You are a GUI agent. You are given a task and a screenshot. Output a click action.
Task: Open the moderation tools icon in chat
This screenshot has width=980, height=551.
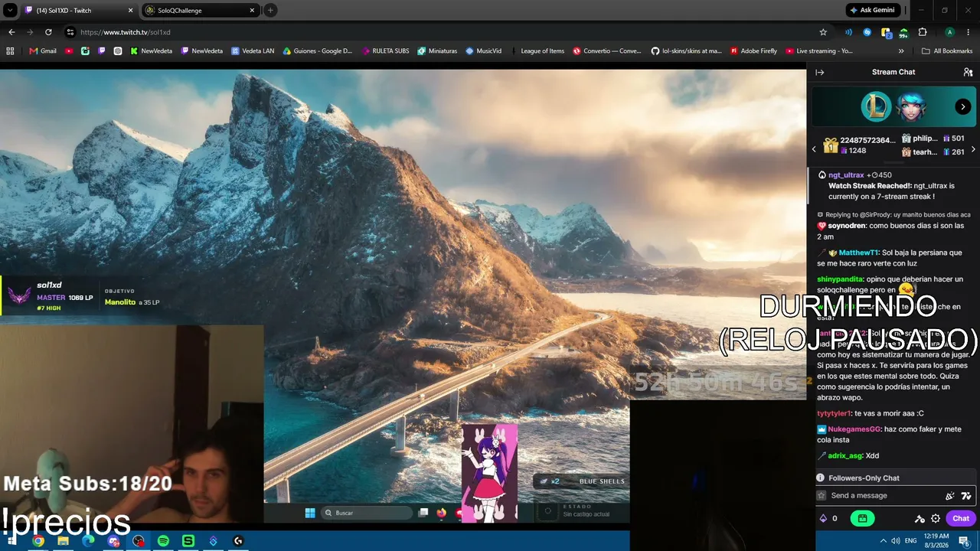pyautogui.click(x=920, y=518)
